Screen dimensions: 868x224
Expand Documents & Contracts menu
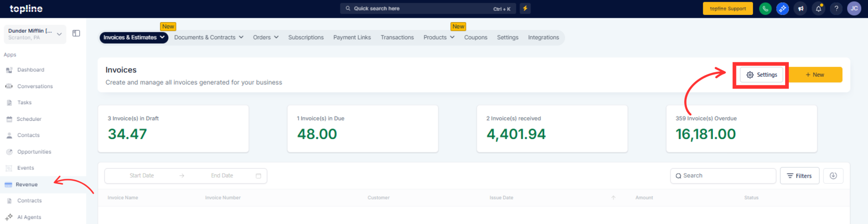coord(208,38)
